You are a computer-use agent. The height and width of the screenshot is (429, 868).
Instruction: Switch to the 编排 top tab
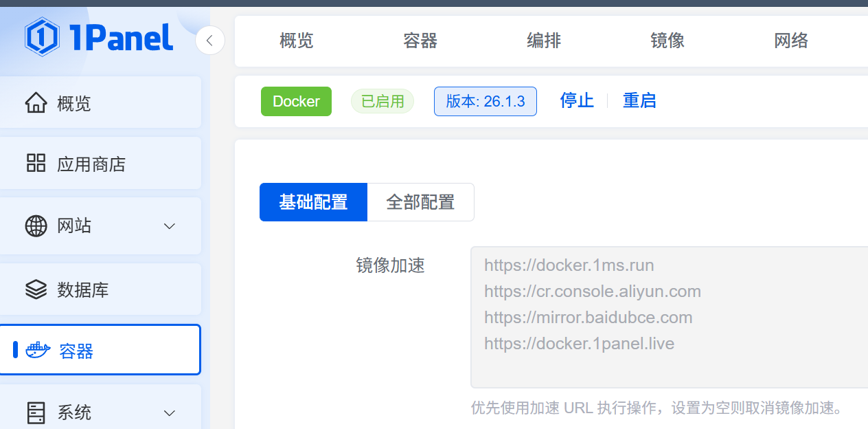click(x=544, y=41)
